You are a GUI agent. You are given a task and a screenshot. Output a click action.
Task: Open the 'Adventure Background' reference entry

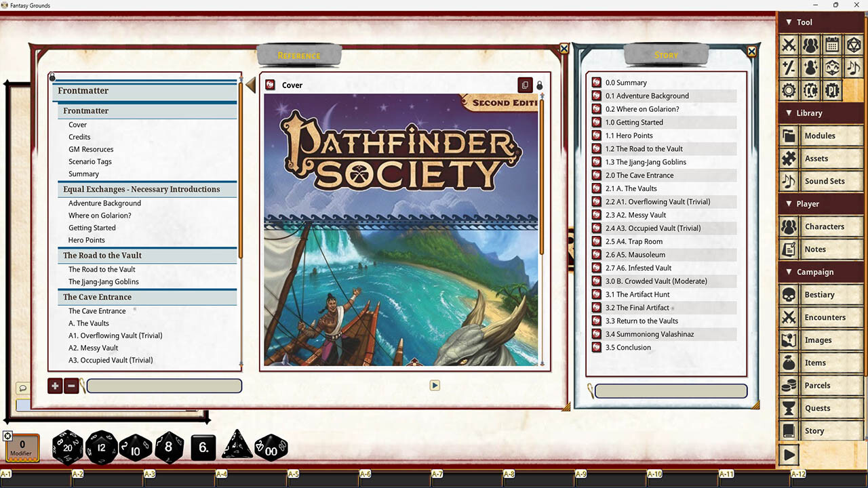click(104, 203)
